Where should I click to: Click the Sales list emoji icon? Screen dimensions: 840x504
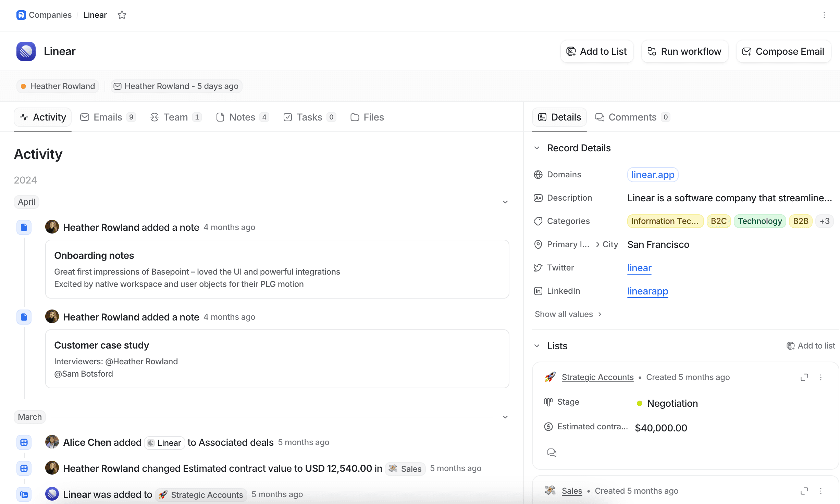[550, 490]
